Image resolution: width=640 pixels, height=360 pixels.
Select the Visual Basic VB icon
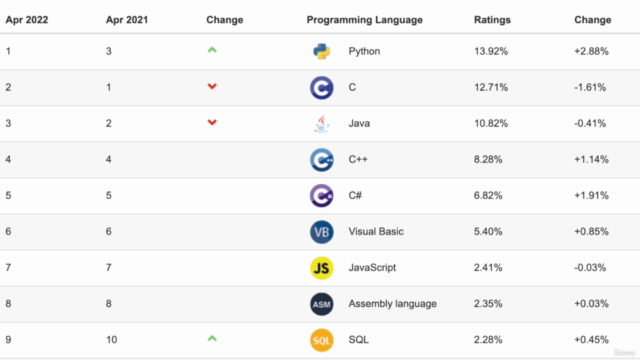point(322,232)
